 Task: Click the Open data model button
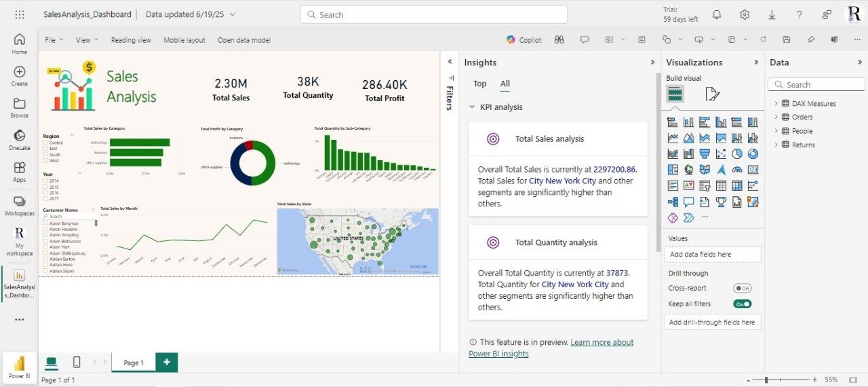pyautogui.click(x=243, y=40)
